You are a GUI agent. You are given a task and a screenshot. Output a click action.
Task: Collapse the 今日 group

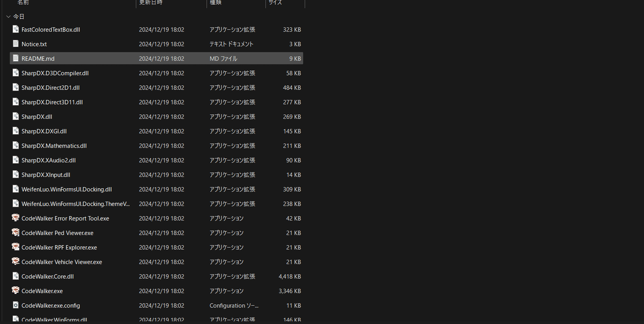[8, 16]
